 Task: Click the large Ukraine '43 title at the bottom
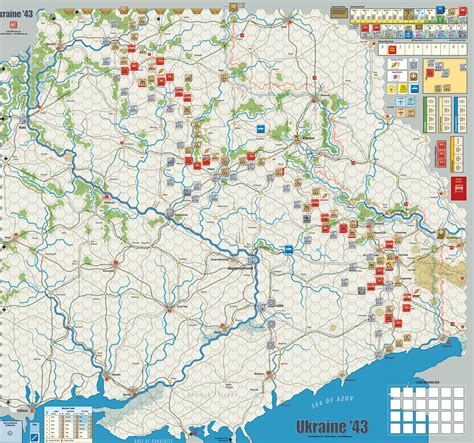[x=332, y=427]
